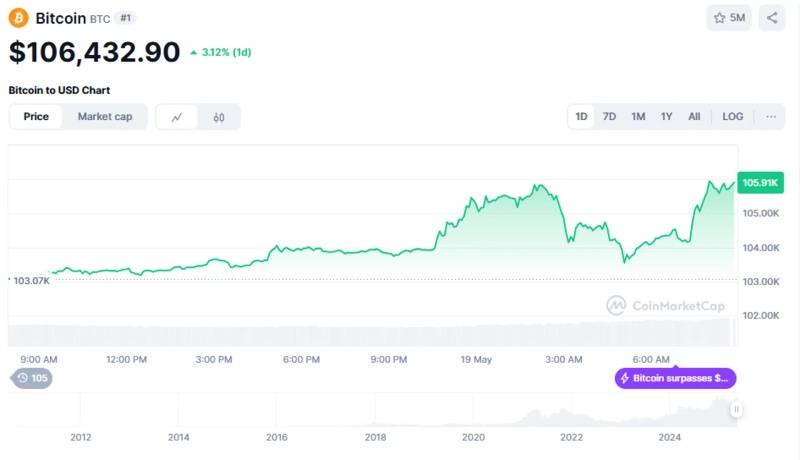The height and width of the screenshot is (460, 800).
Task: Click the timeline range slider handle
Action: pos(737,409)
